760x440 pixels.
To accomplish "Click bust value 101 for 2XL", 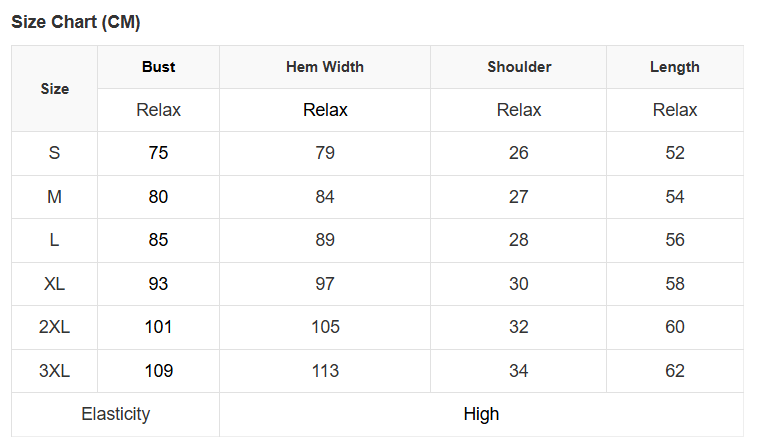I will [x=158, y=327].
